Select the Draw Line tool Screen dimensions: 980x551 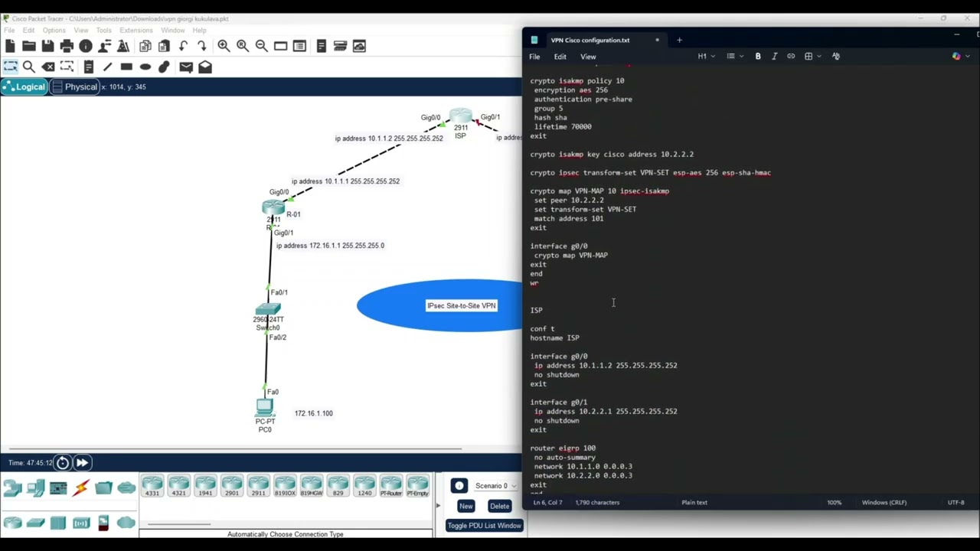107,67
